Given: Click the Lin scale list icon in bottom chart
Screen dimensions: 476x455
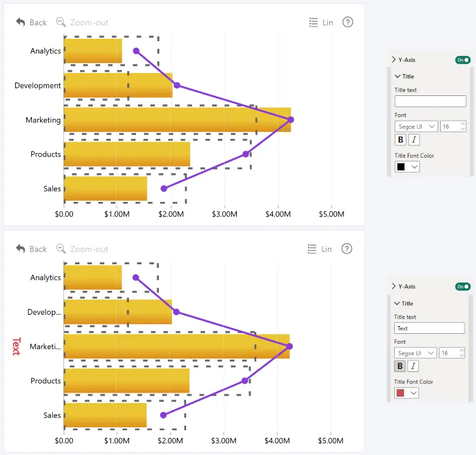Looking at the screenshot, I should tap(312, 249).
